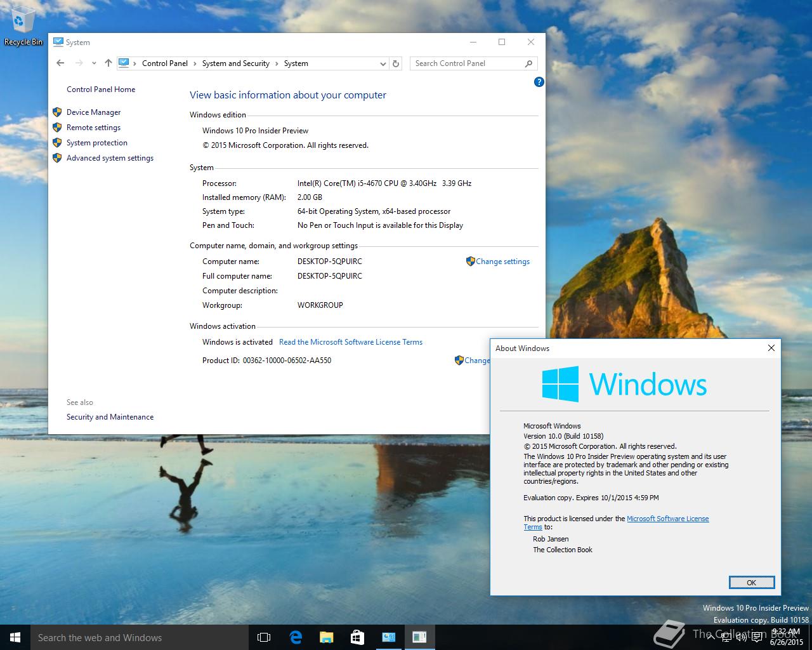The height and width of the screenshot is (650, 812).
Task: Open Remote settings
Action: click(93, 128)
